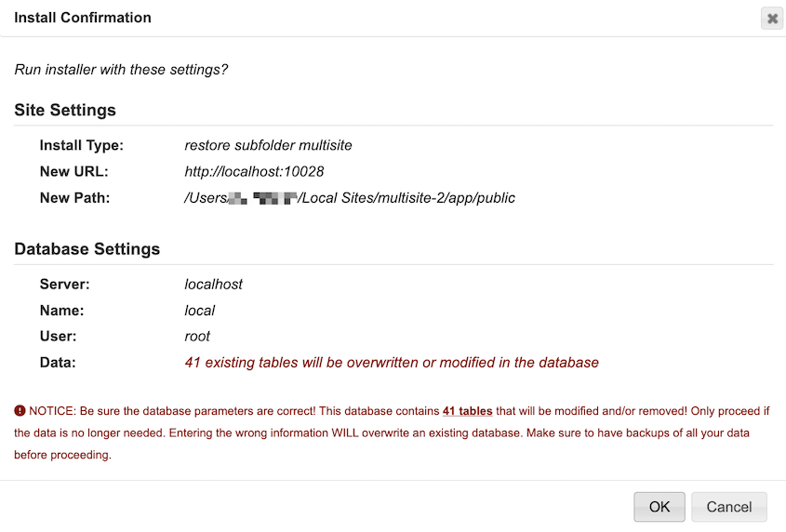Viewport: 786px width, 532px height.
Task: Select the New URL value http://localhost:10028
Action: pyautogui.click(x=254, y=171)
